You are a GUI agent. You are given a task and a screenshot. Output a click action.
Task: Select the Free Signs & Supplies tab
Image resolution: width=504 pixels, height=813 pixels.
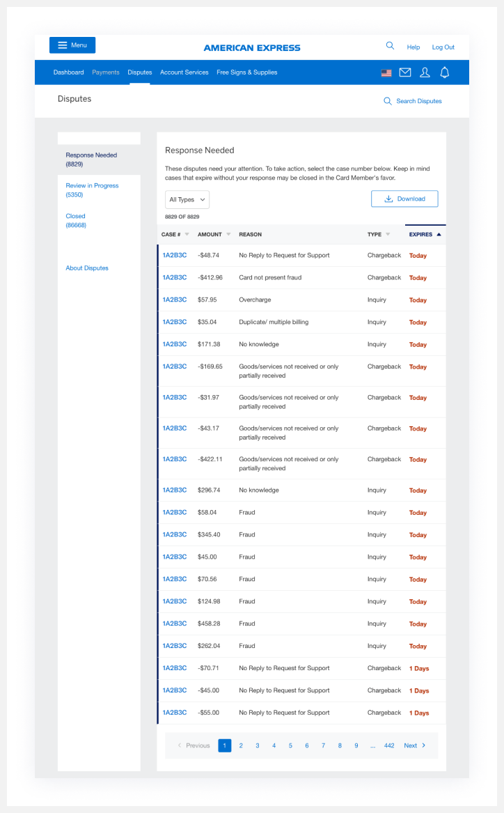246,72
